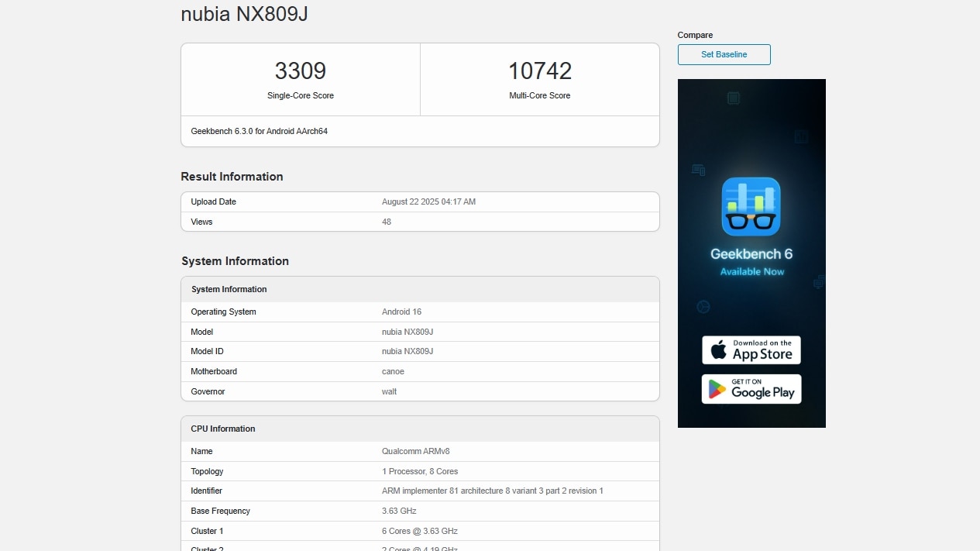The width and height of the screenshot is (980, 551).
Task: Select the Multi-Core Score value 10742
Action: [539, 71]
